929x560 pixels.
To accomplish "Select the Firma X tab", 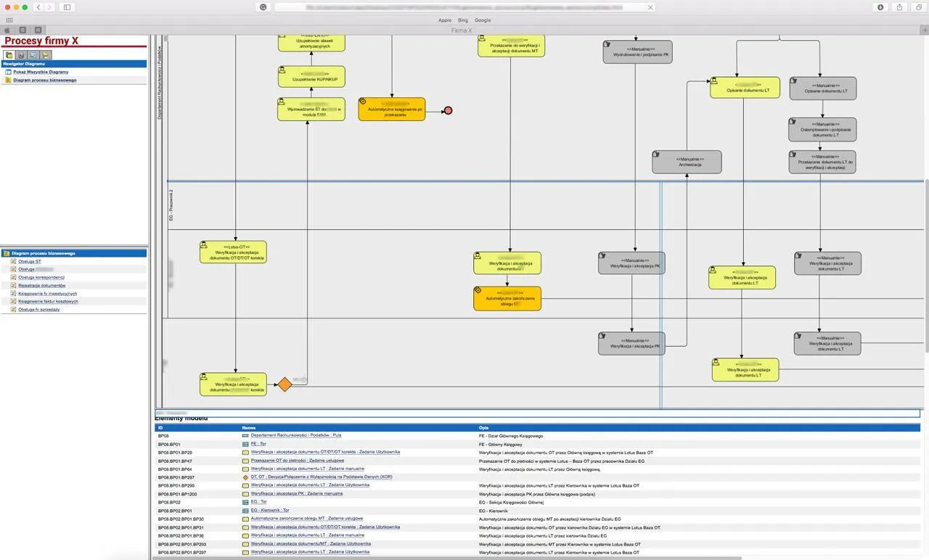I will tap(461, 30).
